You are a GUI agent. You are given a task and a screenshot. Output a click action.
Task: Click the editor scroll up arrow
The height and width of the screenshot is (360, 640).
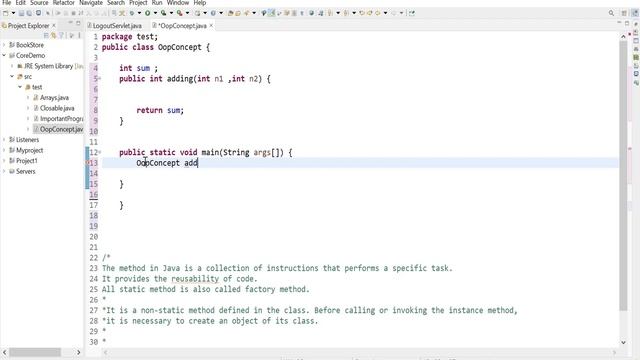(623, 37)
